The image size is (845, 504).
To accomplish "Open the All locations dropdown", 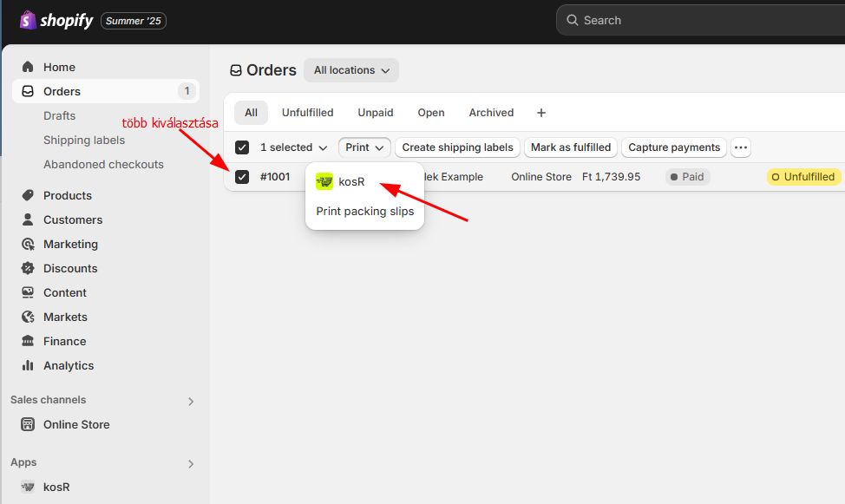I will tap(351, 70).
